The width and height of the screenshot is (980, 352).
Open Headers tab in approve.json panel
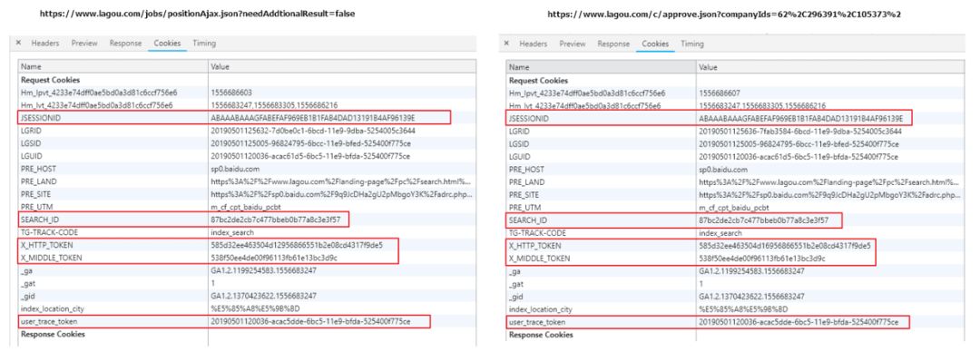tap(534, 44)
